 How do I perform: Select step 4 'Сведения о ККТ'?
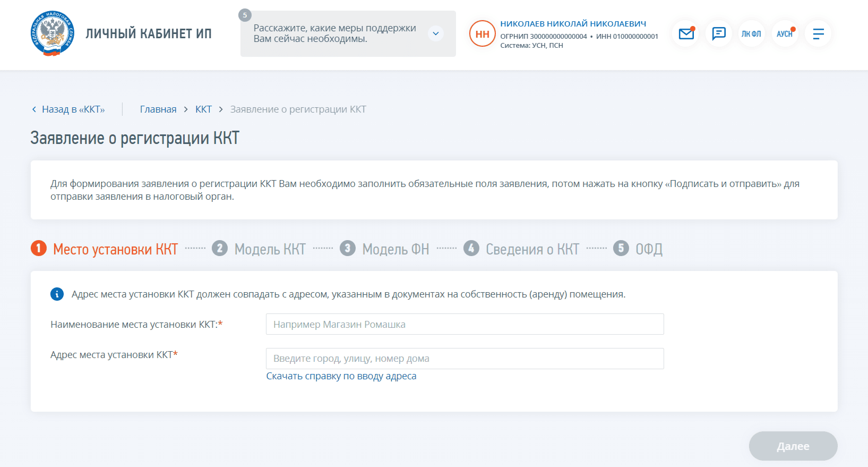[x=532, y=249]
